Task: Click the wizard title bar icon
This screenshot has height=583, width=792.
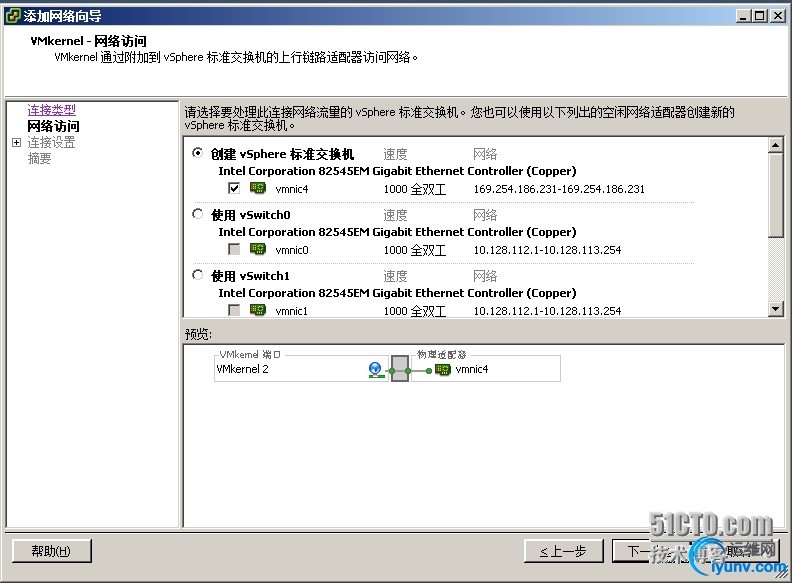Action: point(12,16)
